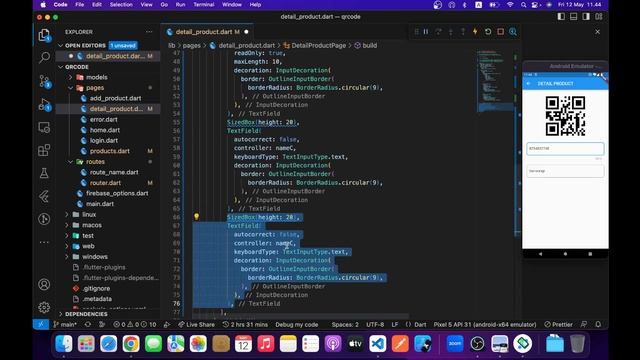Open route_name.dart file

(x=114, y=172)
